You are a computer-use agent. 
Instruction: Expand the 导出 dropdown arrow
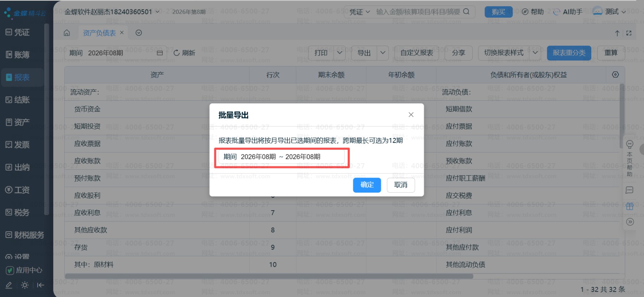point(383,53)
